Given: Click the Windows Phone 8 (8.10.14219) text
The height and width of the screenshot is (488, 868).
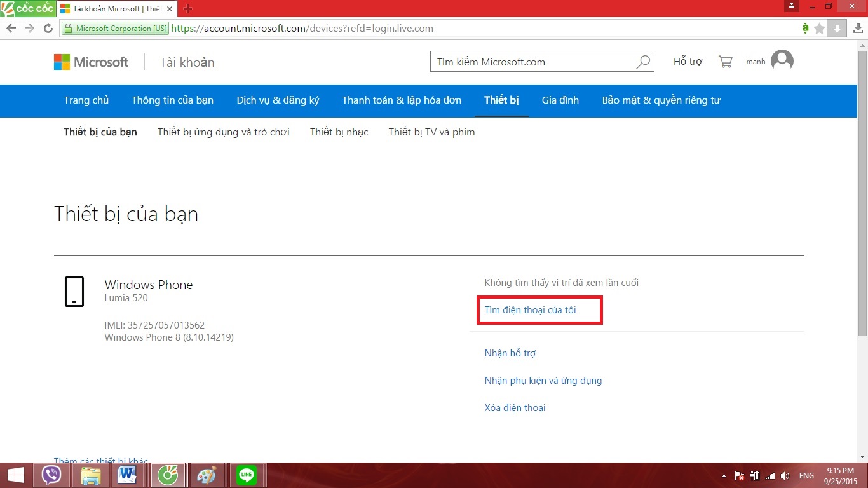Looking at the screenshot, I should (169, 337).
